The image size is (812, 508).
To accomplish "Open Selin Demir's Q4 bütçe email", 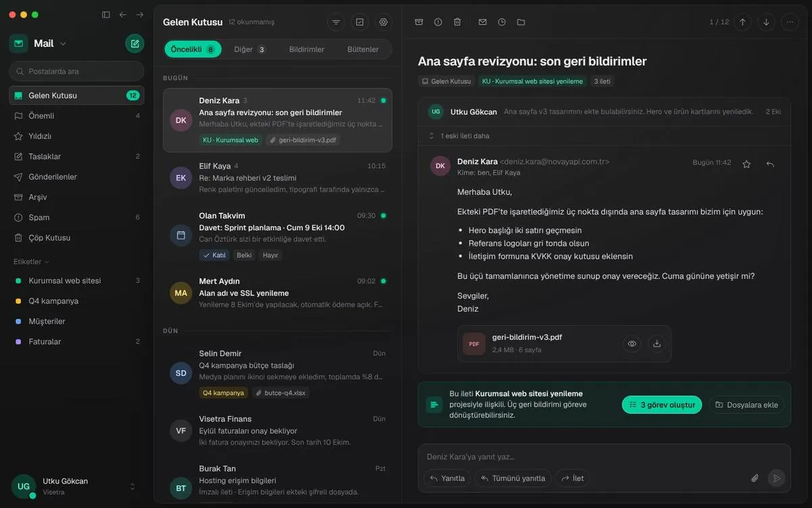I will coord(277,373).
